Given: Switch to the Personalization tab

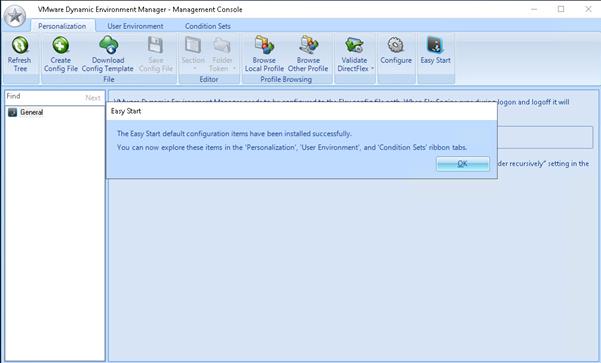Looking at the screenshot, I should coord(62,26).
